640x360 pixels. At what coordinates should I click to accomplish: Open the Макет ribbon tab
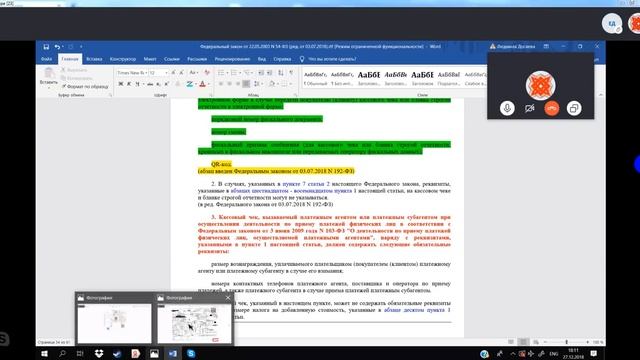(x=150, y=59)
